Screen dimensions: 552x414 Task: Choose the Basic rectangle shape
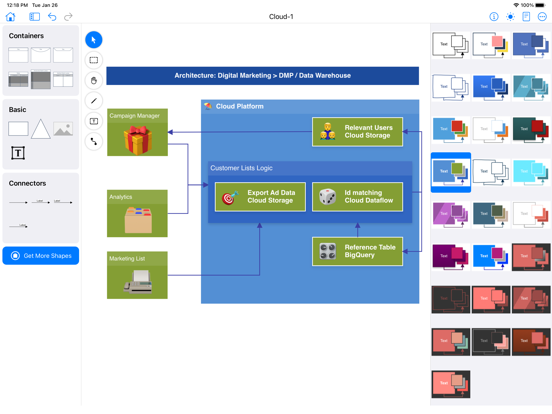click(18, 129)
